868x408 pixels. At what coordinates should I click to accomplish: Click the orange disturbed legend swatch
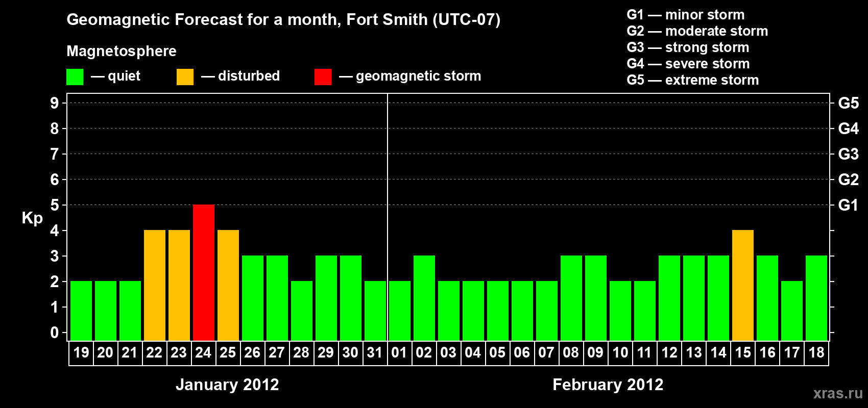click(x=185, y=77)
